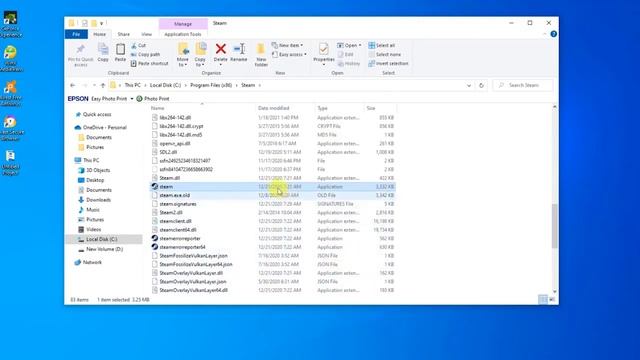Select Desktop in navigation pane
The image size is (640, 360).
pos(95,180)
